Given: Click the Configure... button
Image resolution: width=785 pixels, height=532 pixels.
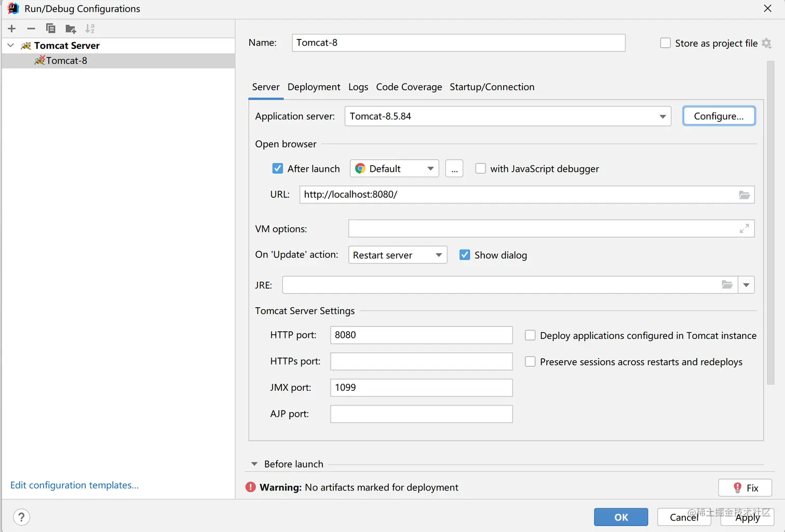Looking at the screenshot, I should pos(719,116).
